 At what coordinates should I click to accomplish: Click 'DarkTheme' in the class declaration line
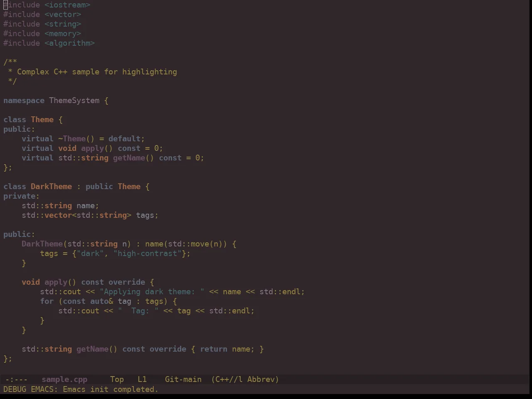52,187
